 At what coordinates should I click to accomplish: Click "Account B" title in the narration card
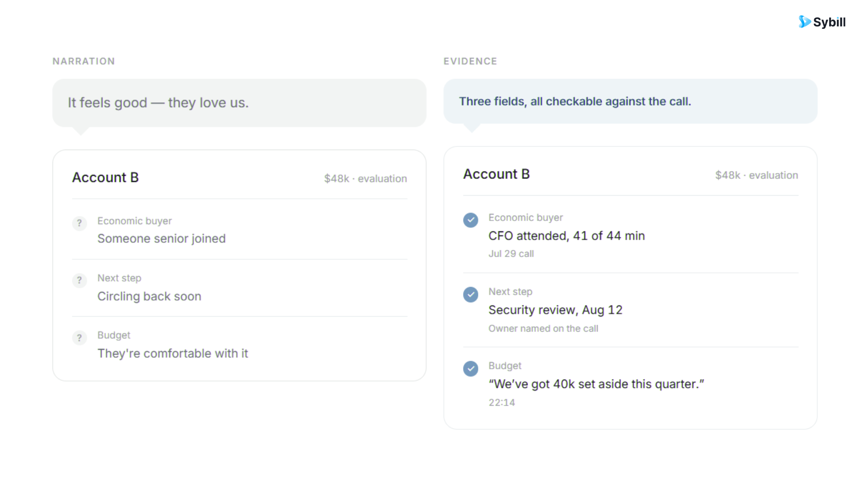(105, 178)
